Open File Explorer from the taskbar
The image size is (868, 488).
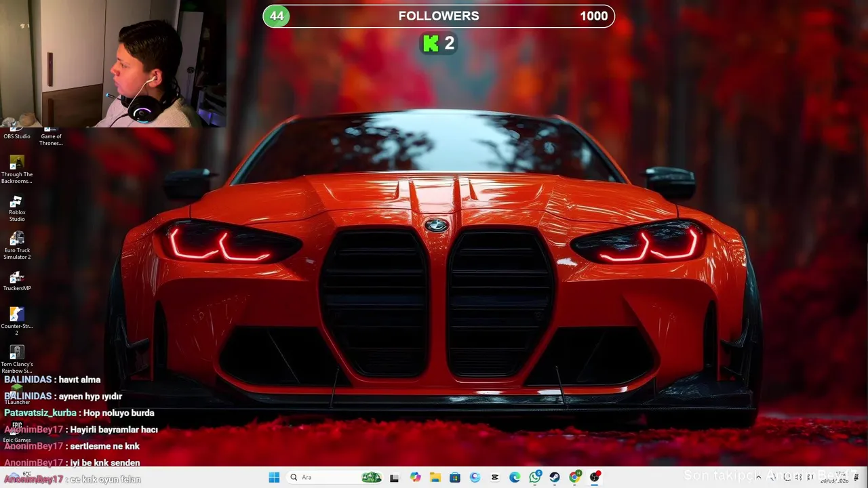435,477
